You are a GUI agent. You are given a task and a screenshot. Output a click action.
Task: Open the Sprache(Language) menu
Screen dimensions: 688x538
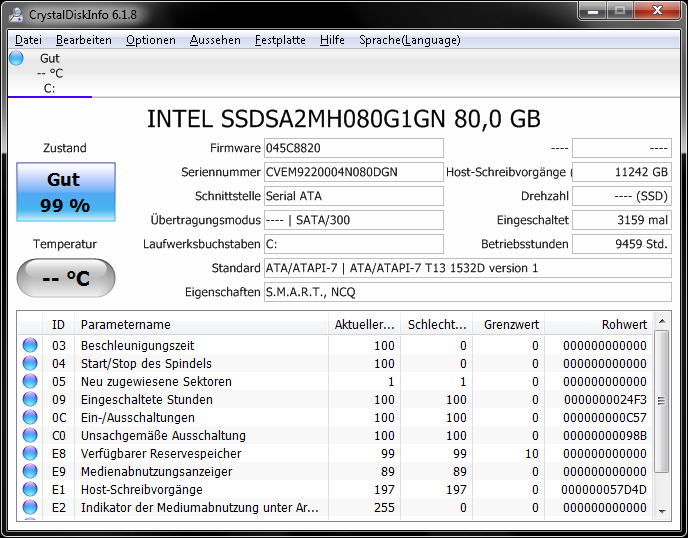410,40
